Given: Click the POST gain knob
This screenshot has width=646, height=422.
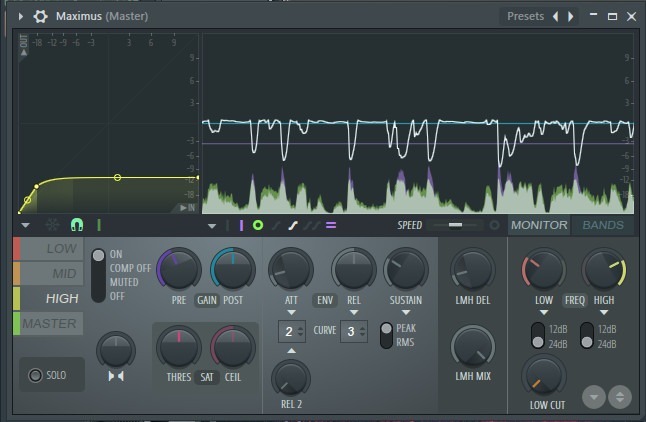Looking at the screenshot, I should point(233,269).
